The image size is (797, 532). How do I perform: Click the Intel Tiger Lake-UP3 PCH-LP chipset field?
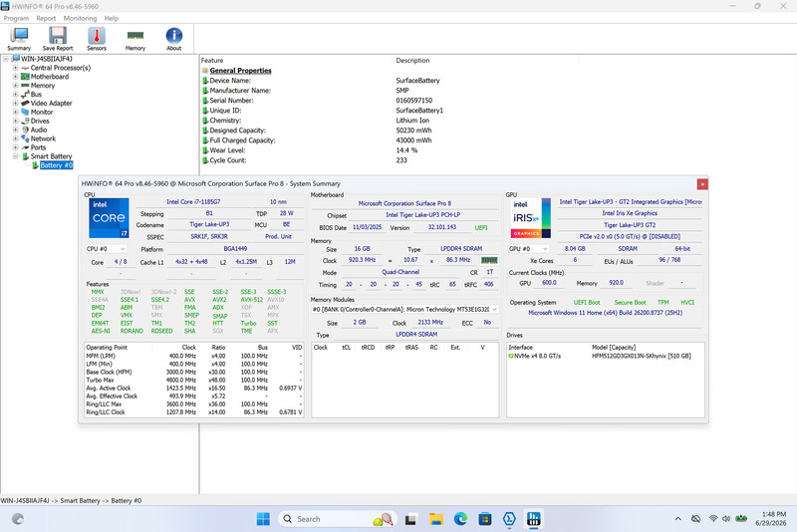422,215
